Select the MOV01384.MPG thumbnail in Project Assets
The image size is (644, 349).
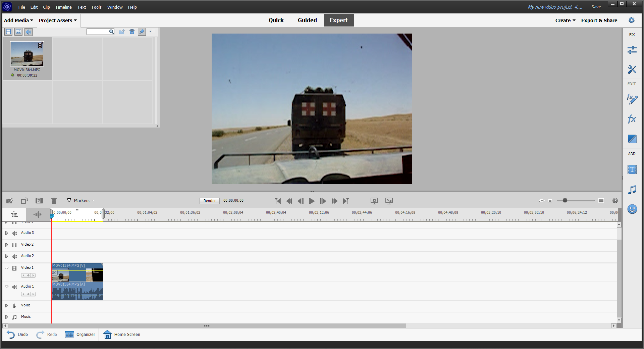tap(27, 54)
